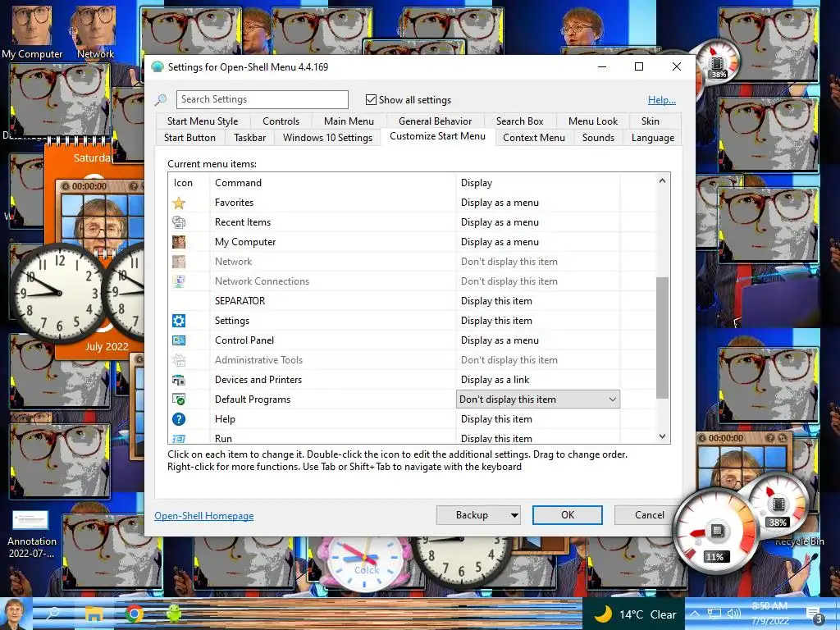
Task: Click the menu items list scrollbar thumb
Action: pos(662,337)
